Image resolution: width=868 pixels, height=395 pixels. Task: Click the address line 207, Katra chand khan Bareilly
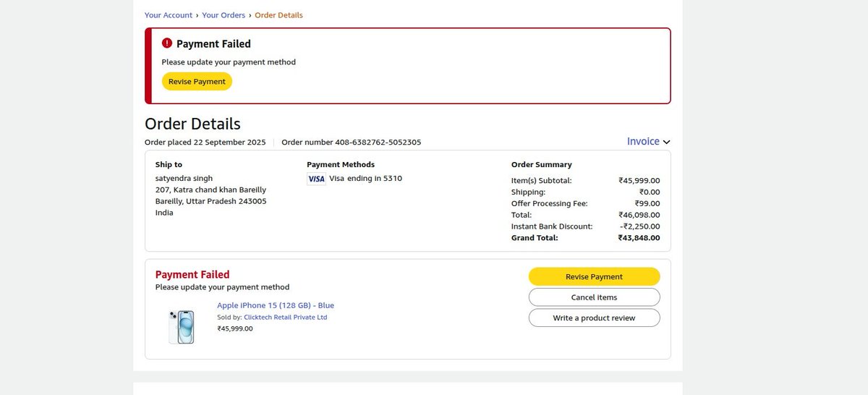point(210,190)
